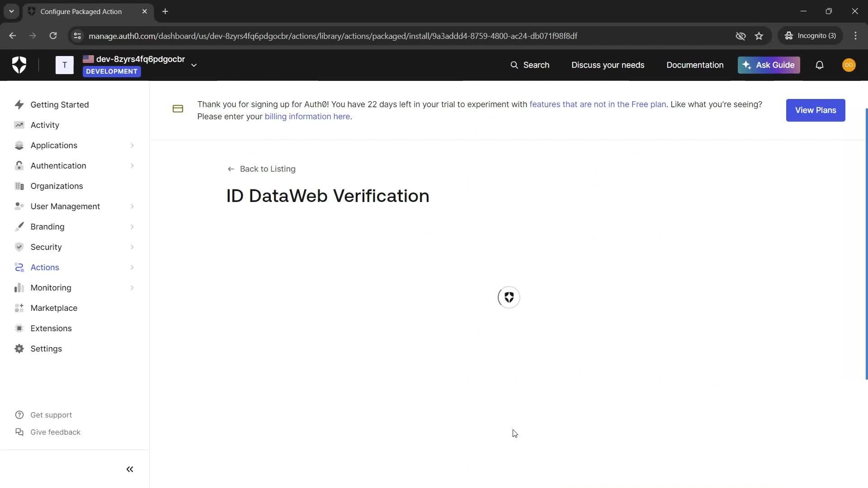This screenshot has width=868, height=488.
Task: Click View Plans button
Action: coord(815,110)
